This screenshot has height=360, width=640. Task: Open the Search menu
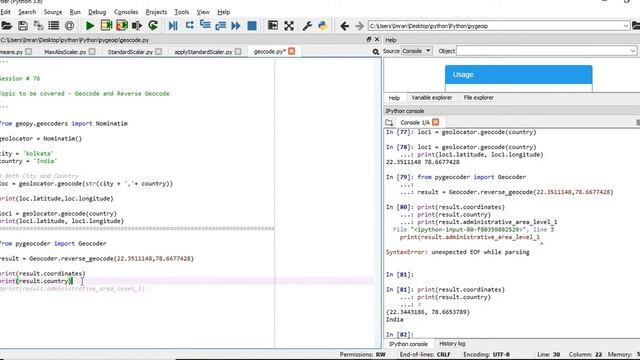(x=27, y=12)
